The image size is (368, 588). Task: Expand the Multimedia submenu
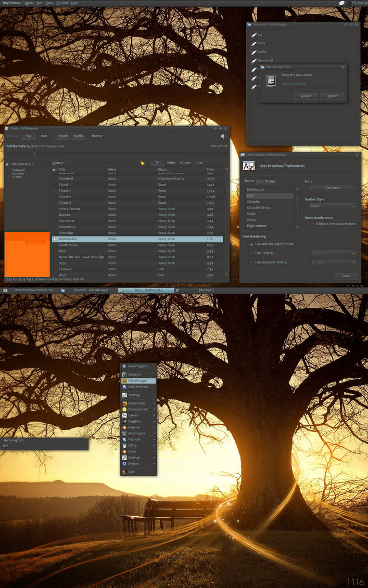point(138,433)
